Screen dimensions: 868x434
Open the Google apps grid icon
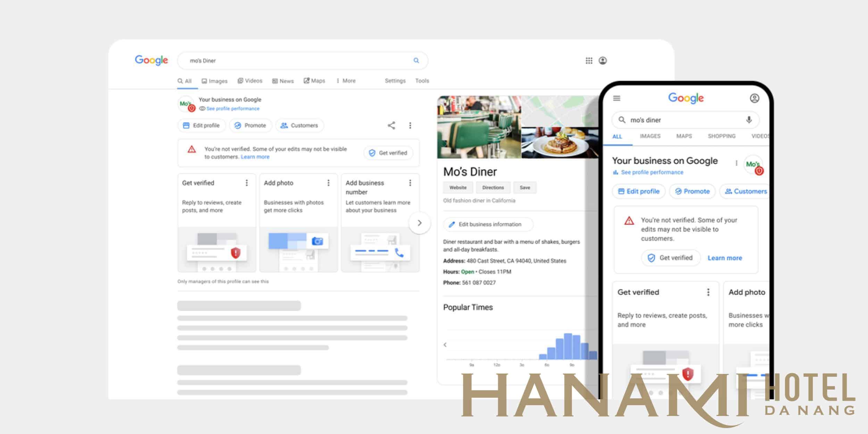click(x=589, y=60)
